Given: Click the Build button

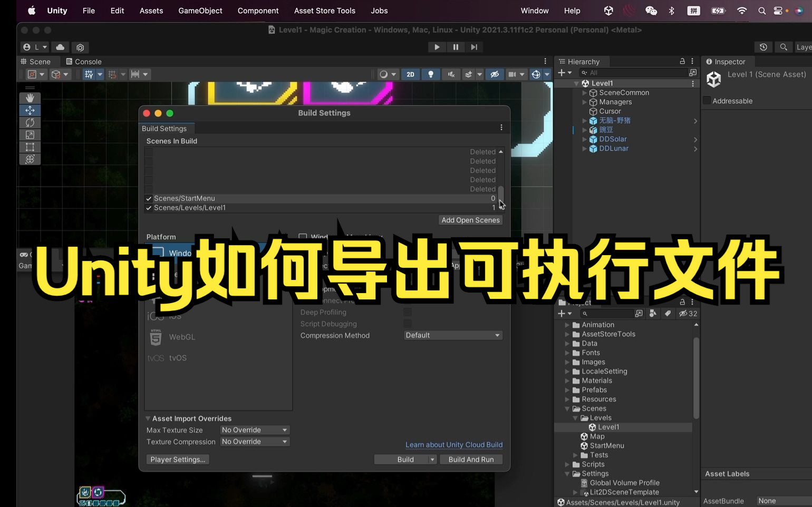Looking at the screenshot, I should point(405,460).
